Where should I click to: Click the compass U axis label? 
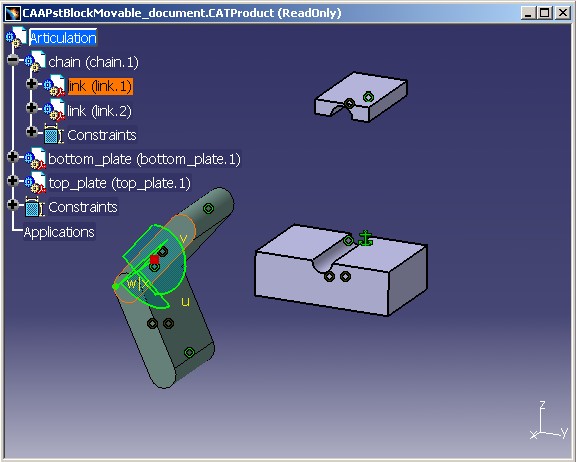pyautogui.click(x=186, y=302)
